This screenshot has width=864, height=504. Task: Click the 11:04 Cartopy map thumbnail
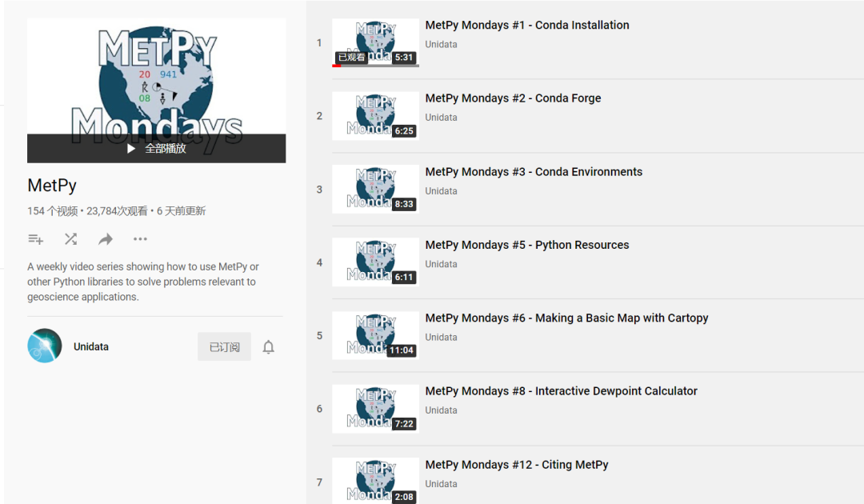pos(375,335)
